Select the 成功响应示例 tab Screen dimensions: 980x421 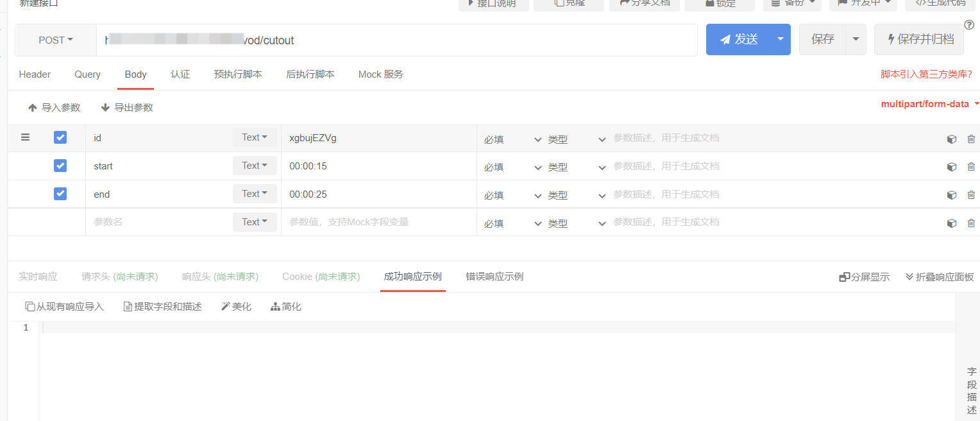point(412,277)
